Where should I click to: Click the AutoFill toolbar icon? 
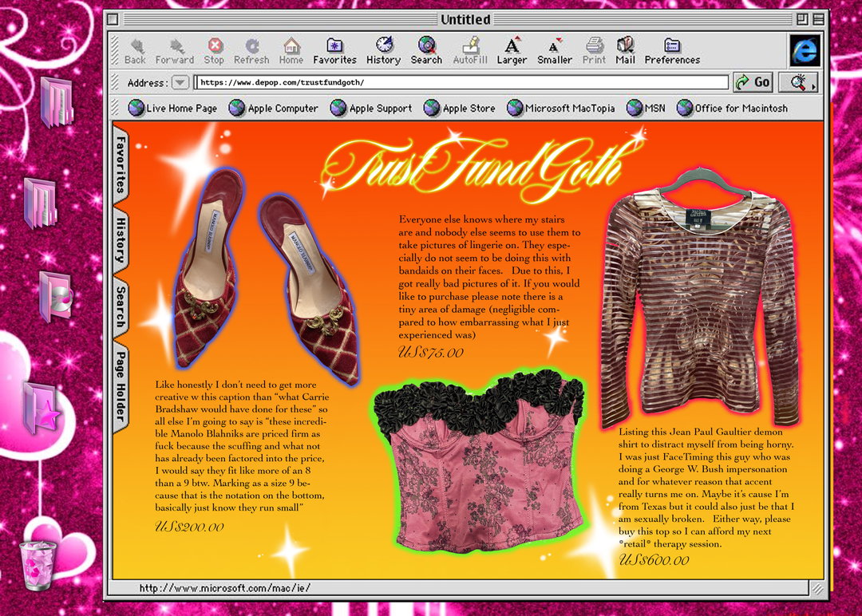tap(470, 50)
